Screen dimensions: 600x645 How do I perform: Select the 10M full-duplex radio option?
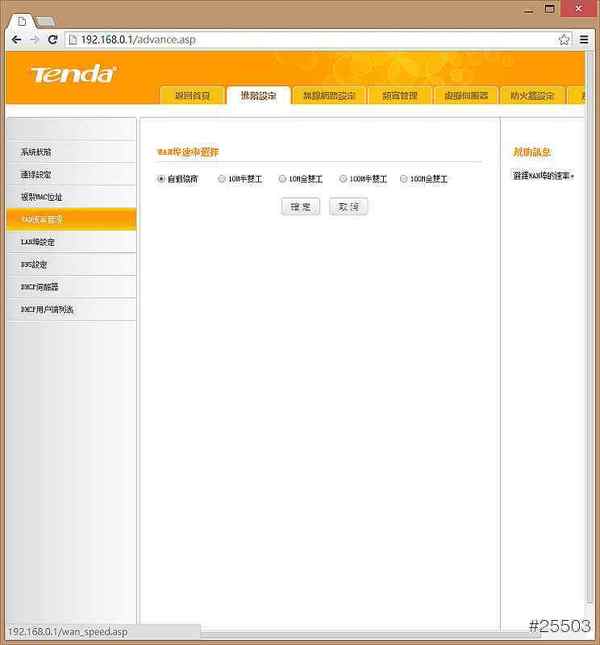[x=282, y=179]
